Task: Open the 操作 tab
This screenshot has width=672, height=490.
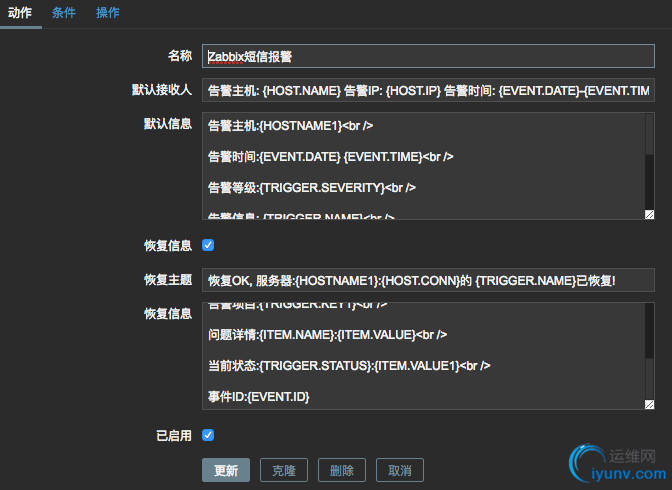Action: click(108, 13)
